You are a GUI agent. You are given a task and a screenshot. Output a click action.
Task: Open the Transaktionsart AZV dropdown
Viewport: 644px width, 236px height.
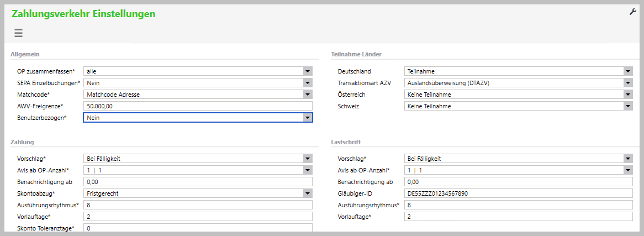coord(628,83)
